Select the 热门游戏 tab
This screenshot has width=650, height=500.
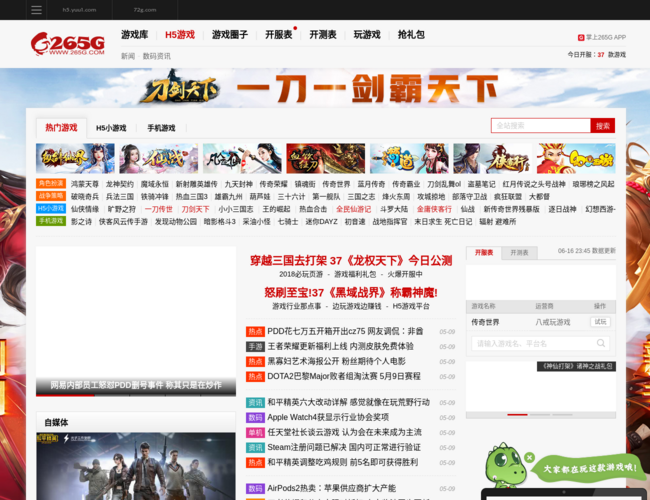click(x=61, y=128)
